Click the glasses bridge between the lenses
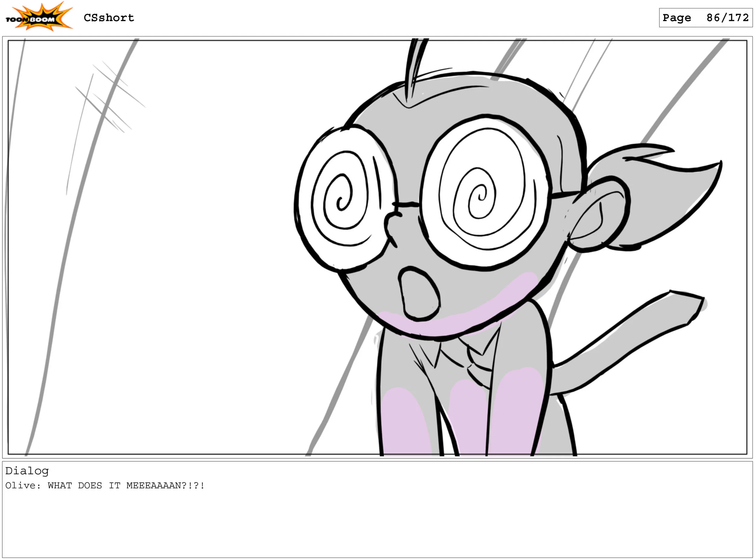This screenshot has height=560, width=755. tap(406, 204)
